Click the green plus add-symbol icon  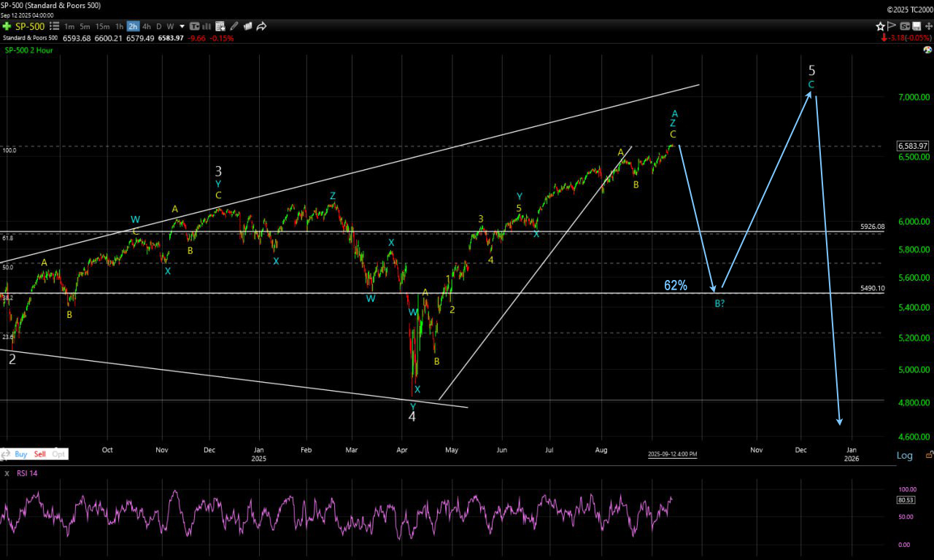[x=7, y=26]
